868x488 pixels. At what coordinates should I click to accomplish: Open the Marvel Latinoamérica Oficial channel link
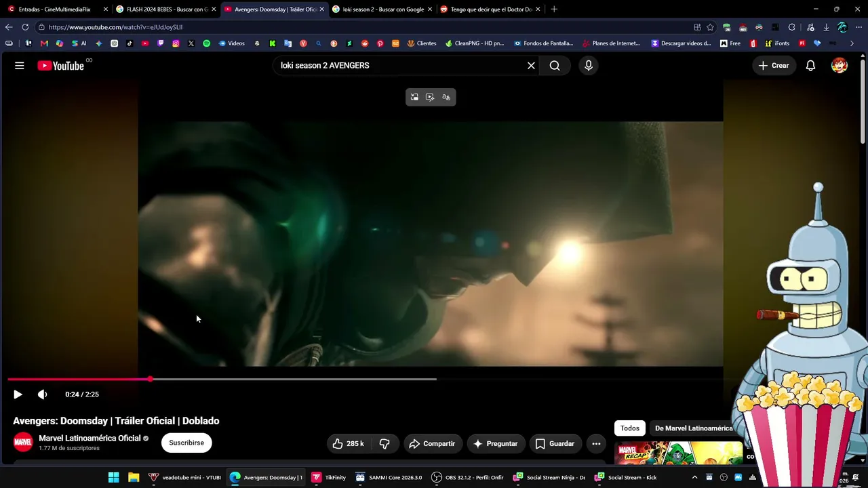pos(90,439)
